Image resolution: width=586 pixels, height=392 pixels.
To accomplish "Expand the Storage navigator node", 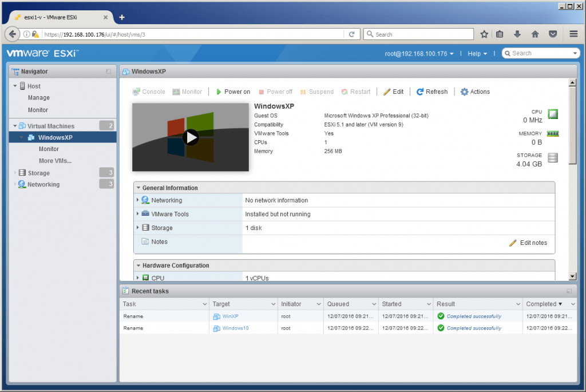I will coord(15,173).
